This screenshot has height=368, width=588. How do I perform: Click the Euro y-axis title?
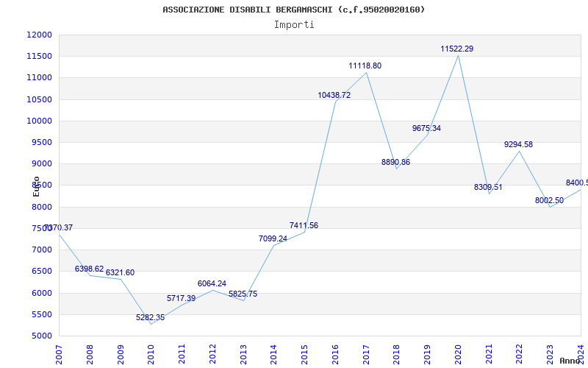pyautogui.click(x=36, y=186)
